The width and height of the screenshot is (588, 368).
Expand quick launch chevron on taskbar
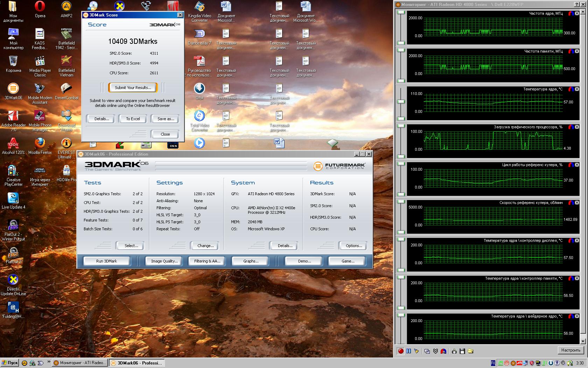click(x=49, y=362)
